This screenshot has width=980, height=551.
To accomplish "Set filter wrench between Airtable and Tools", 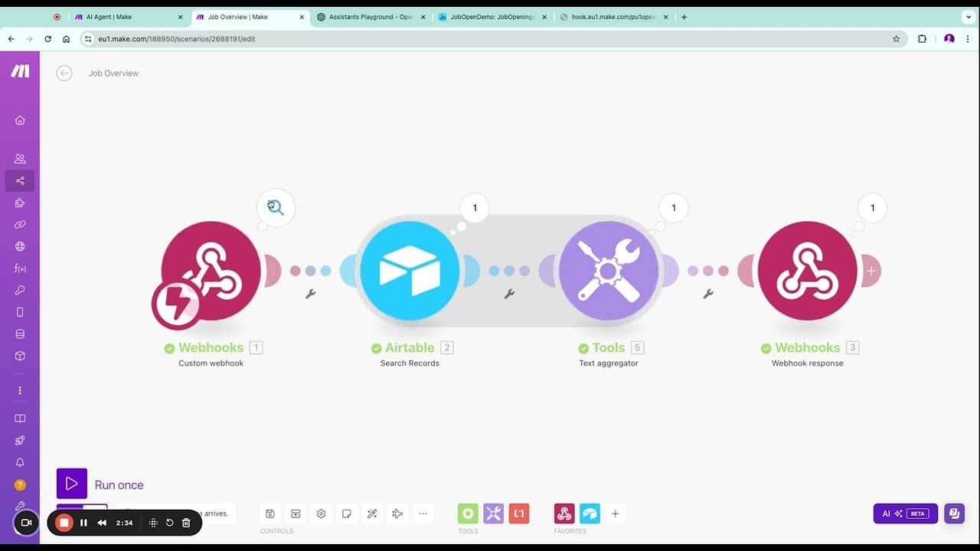I will (x=509, y=294).
